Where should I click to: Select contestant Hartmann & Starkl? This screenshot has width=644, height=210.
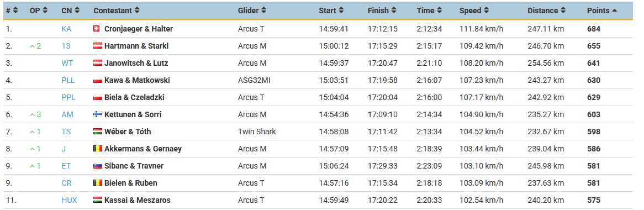pos(136,46)
